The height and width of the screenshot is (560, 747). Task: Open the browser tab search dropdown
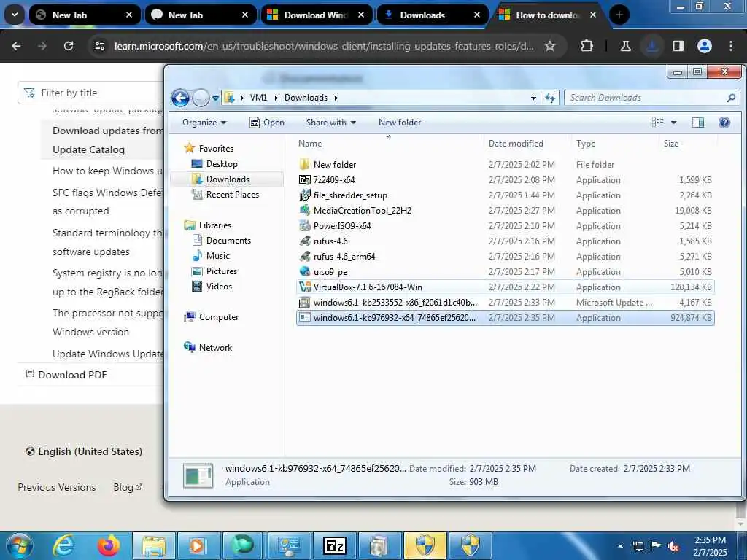tap(15, 15)
